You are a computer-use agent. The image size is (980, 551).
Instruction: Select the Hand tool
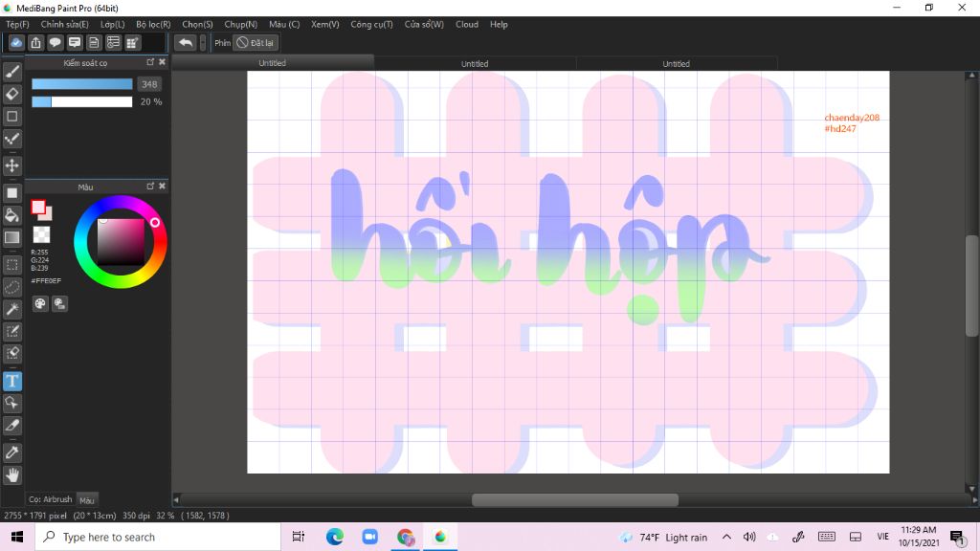click(x=11, y=475)
